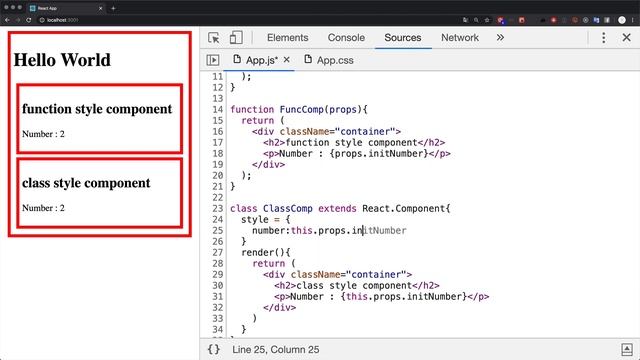The image size is (640, 360).
Task: Close the DevTools panel
Action: click(627, 38)
